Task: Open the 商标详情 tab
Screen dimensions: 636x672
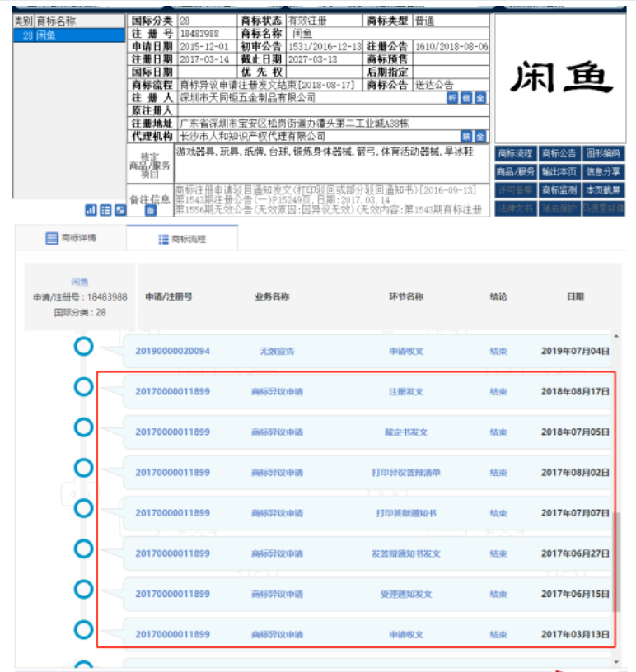Action: [71, 238]
